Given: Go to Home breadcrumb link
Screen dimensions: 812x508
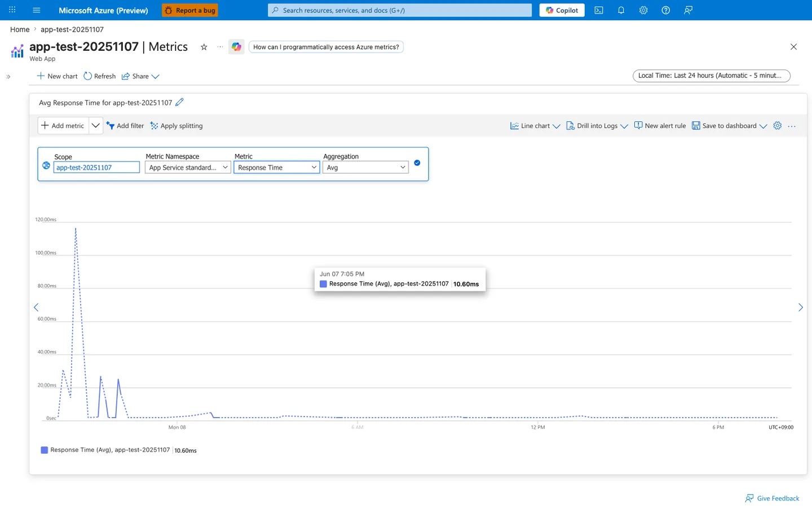Looking at the screenshot, I should pyautogui.click(x=20, y=29).
